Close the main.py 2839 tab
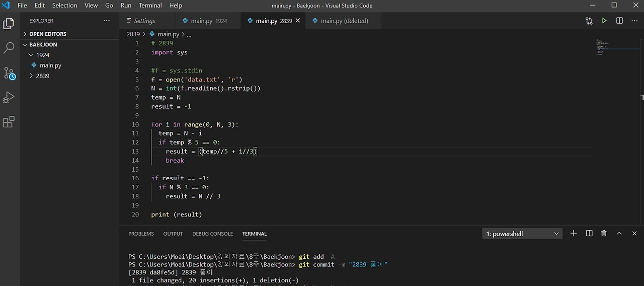 [x=298, y=21]
